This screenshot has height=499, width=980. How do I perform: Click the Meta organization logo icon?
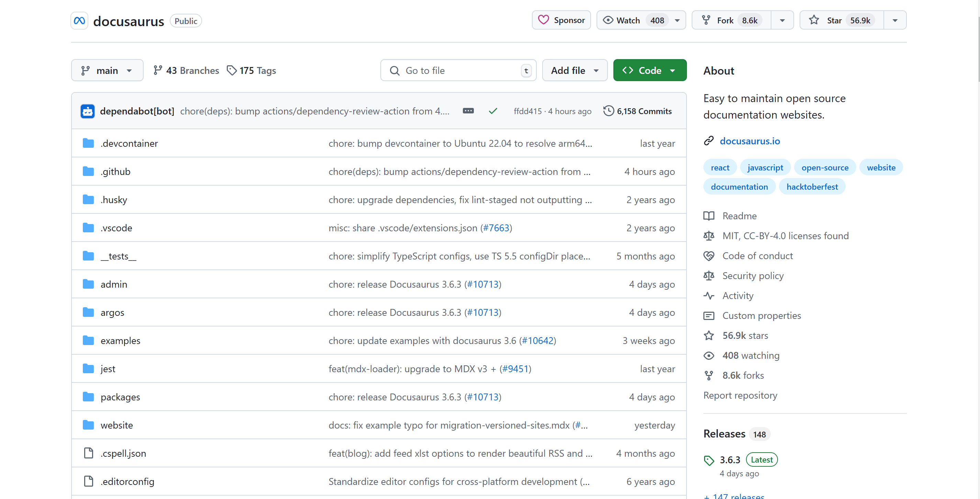coord(79,21)
